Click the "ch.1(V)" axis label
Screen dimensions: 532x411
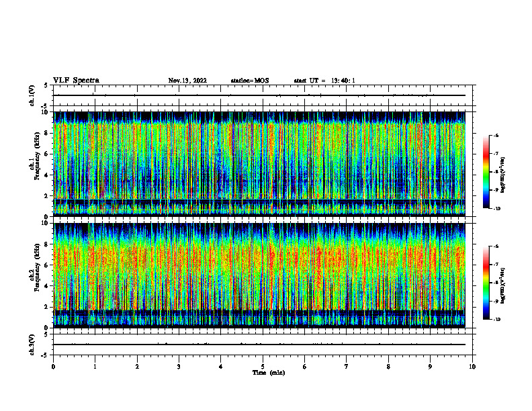point(32,95)
